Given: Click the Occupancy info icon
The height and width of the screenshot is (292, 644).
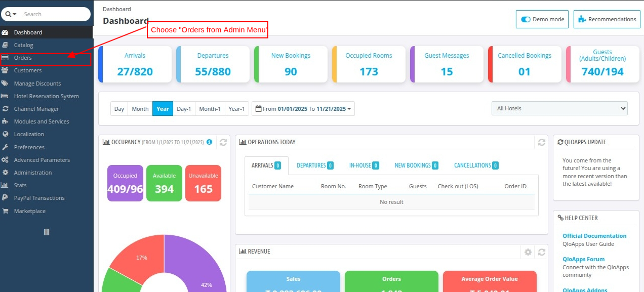Looking at the screenshot, I should (209, 142).
